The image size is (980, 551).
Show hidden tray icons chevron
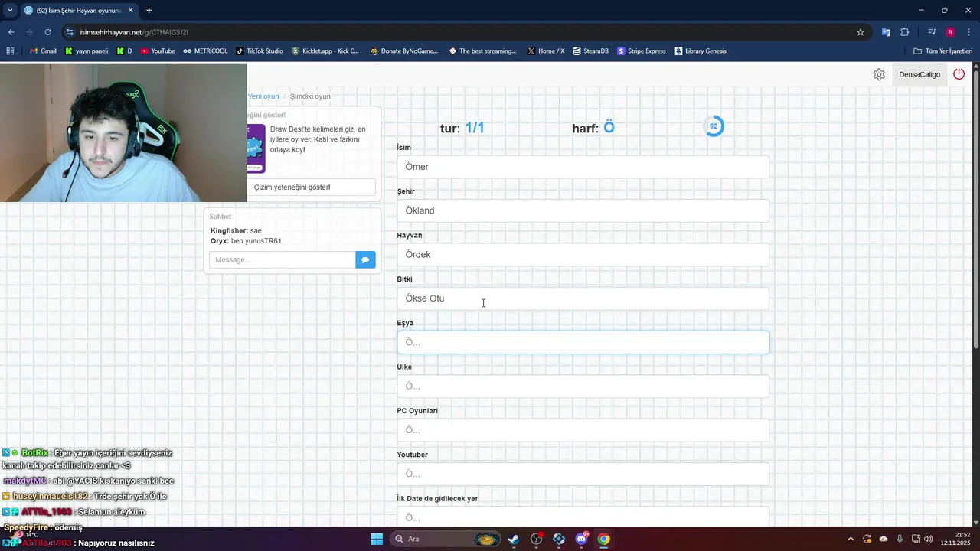point(850,539)
